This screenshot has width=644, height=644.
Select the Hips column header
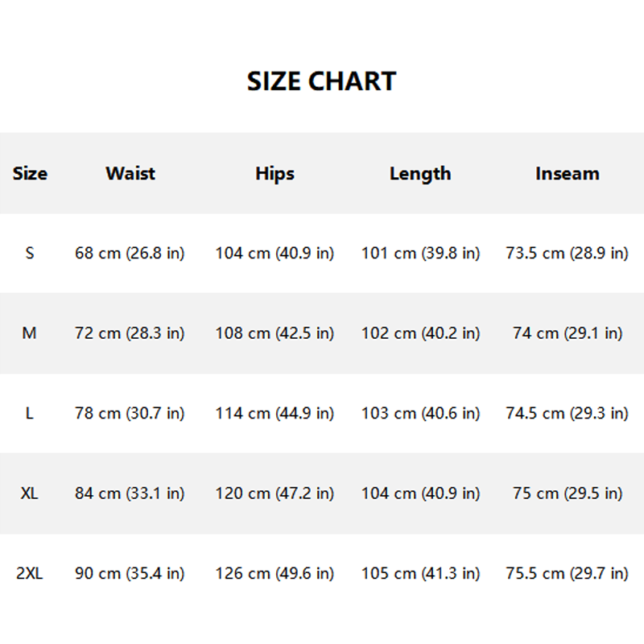point(275,173)
